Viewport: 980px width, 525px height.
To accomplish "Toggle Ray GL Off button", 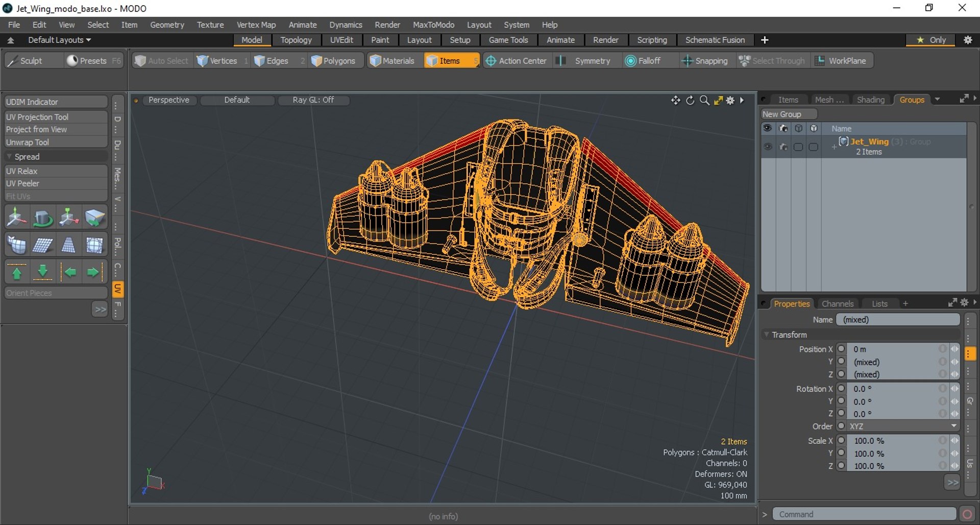I will pos(313,100).
